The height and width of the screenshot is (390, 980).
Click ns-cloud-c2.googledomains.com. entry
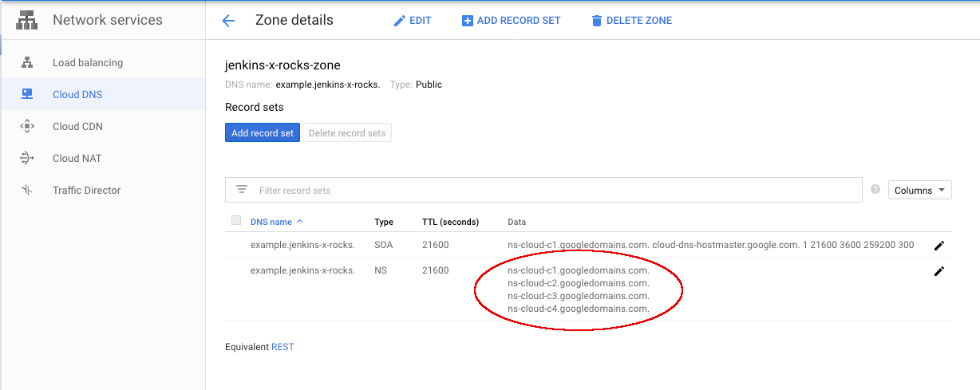pyautogui.click(x=579, y=283)
